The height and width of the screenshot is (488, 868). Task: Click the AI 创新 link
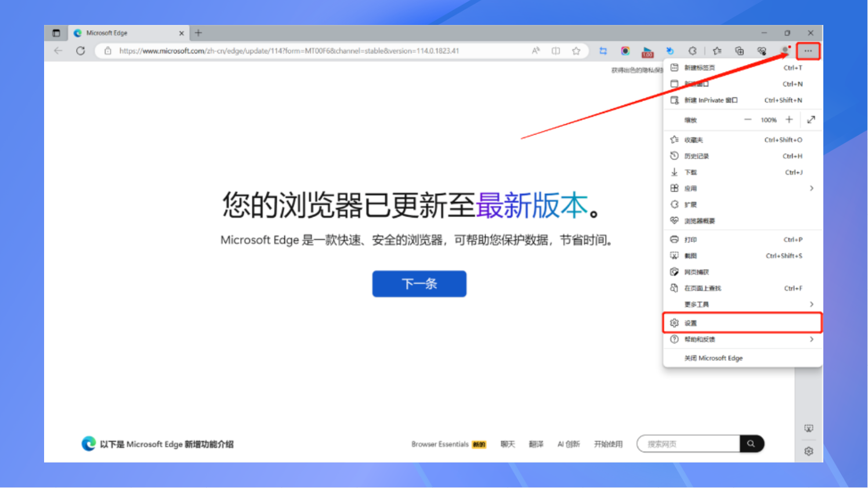click(x=569, y=444)
